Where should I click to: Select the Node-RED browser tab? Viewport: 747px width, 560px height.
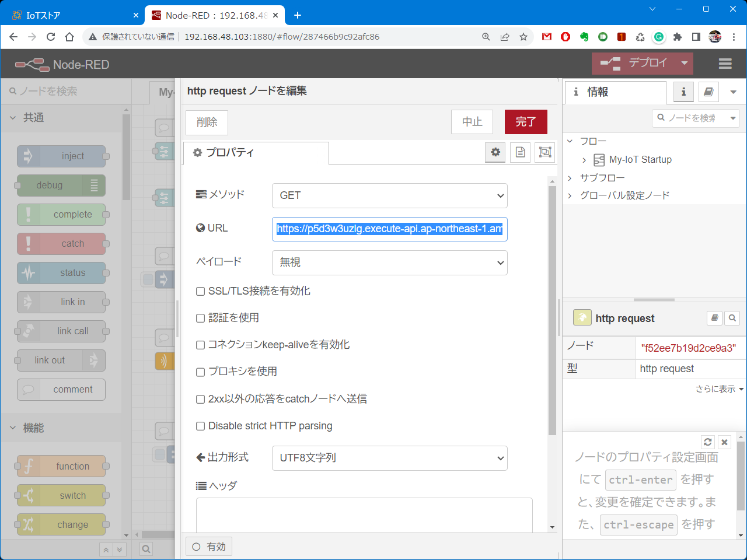(214, 15)
